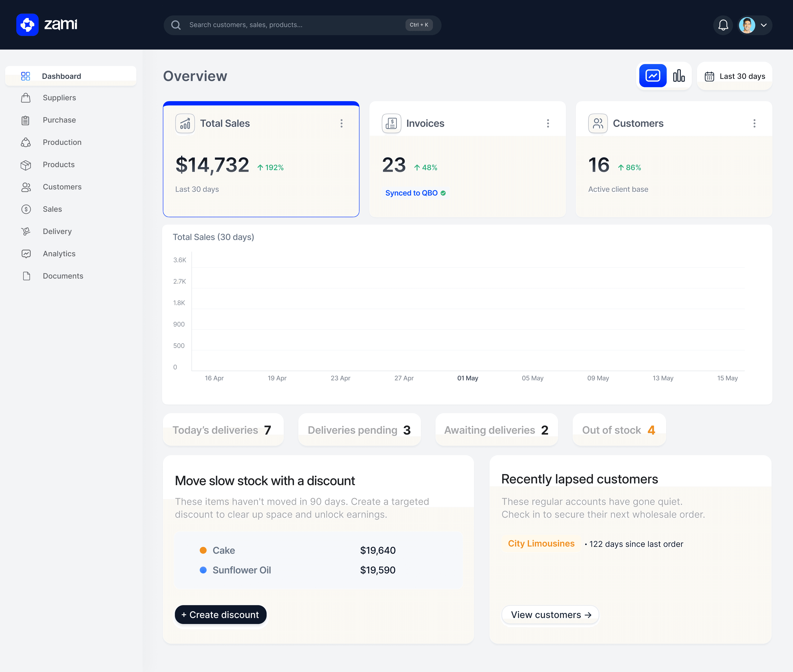
Task: Click the Products box icon
Action: click(26, 165)
